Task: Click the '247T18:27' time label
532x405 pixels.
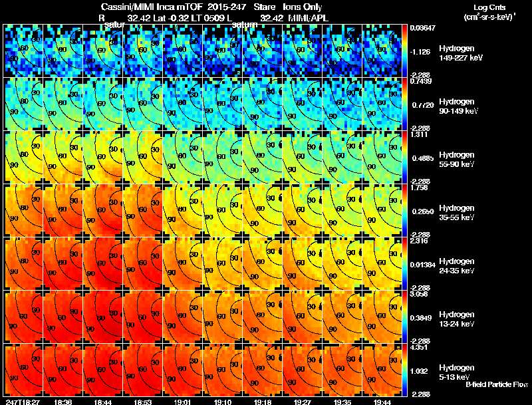Action: (23, 402)
